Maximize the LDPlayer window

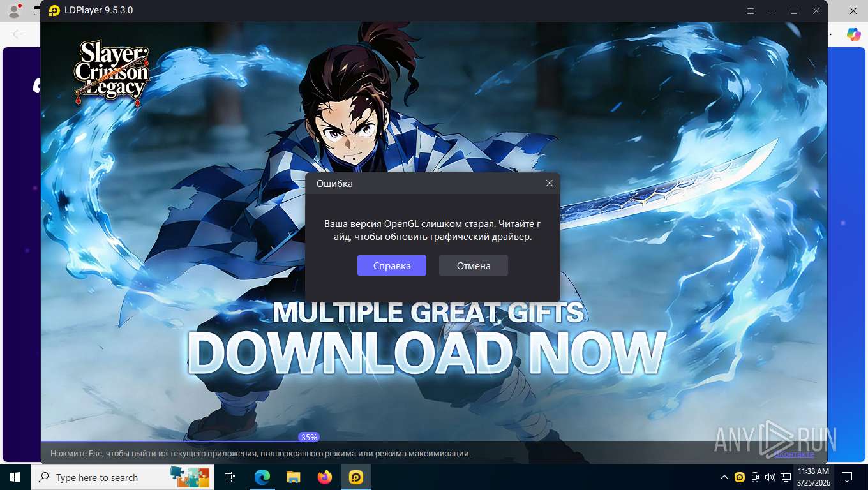coord(794,11)
